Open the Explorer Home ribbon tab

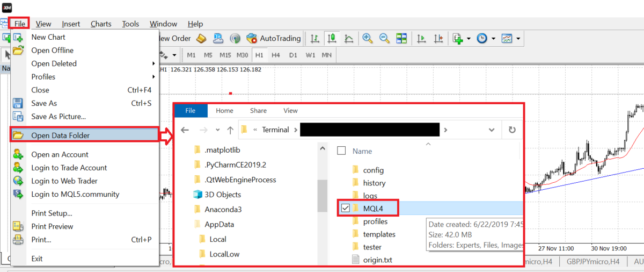224,111
